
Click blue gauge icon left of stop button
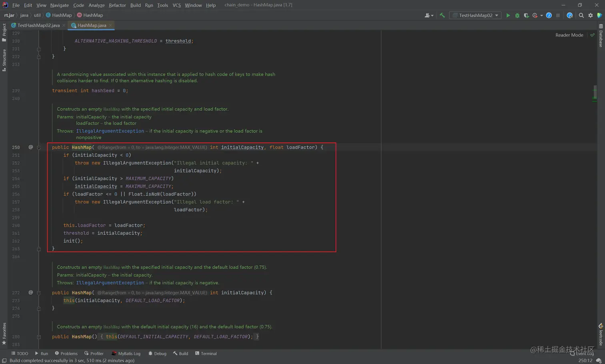pyautogui.click(x=549, y=15)
